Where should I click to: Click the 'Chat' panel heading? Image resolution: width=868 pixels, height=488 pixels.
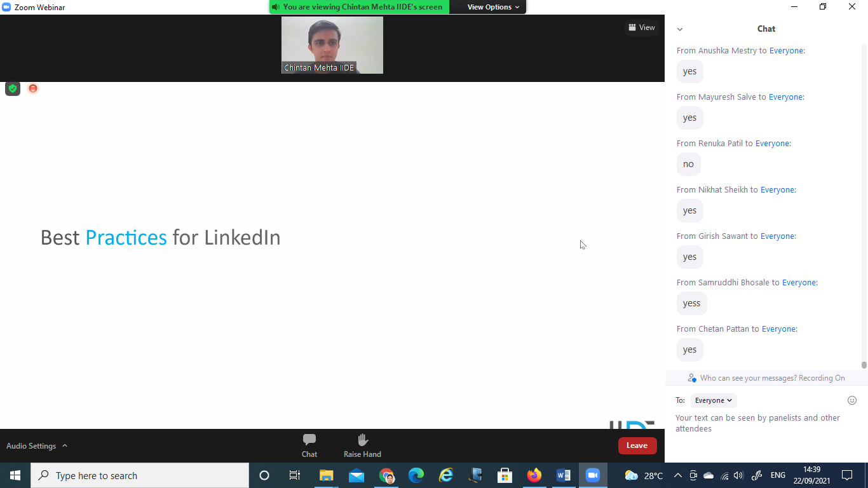pyautogui.click(x=766, y=29)
